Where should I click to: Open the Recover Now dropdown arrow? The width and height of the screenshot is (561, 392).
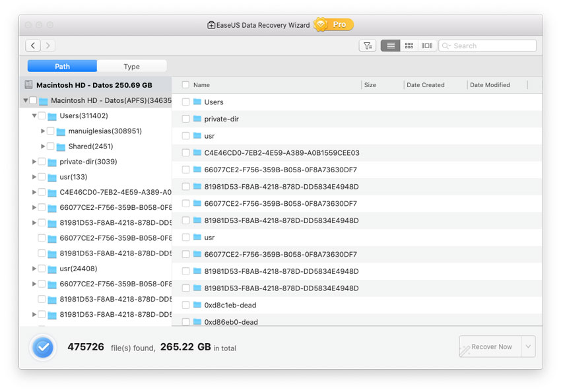click(x=528, y=346)
